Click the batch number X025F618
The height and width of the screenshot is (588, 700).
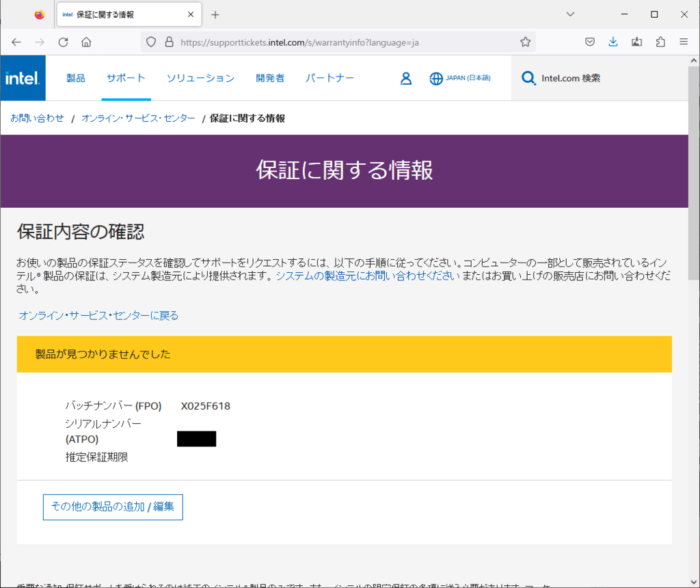205,406
